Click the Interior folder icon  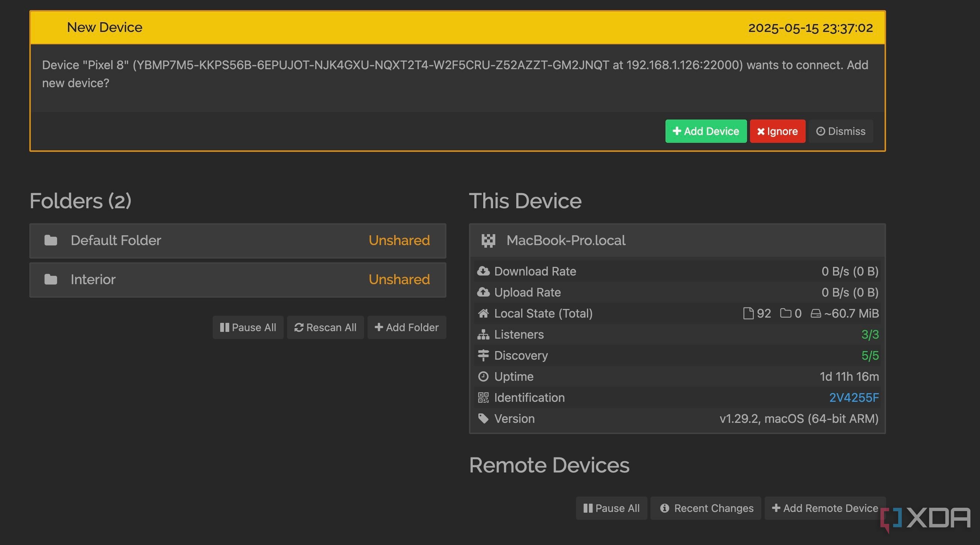(x=51, y=280)
